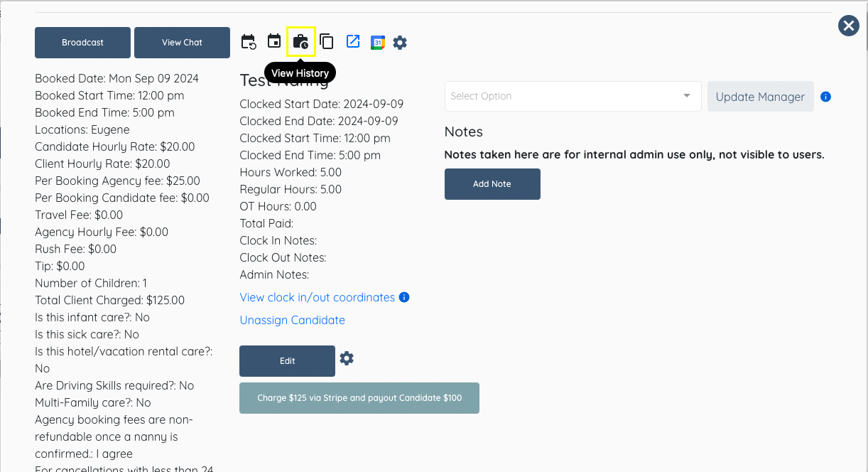868x472 pixels.
Task: Click the internal admin use only notice
Action: tap(634, 154)
